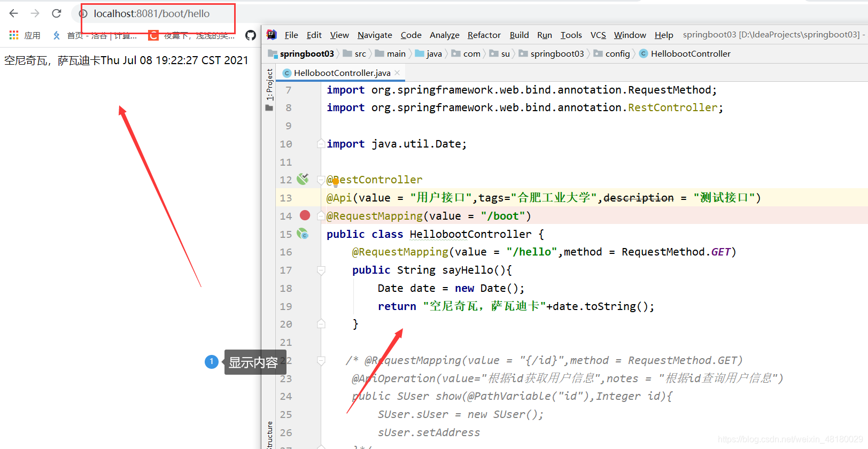Select the com breadcrumb package

click(x=466, y=53)
